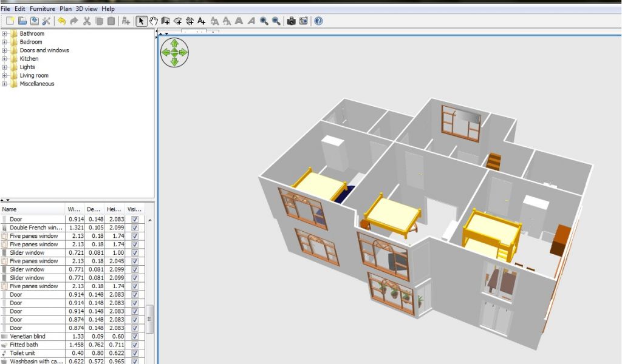Open the Furniture menu
Viewport: 622px width, 364px height.
click(43, 9)
